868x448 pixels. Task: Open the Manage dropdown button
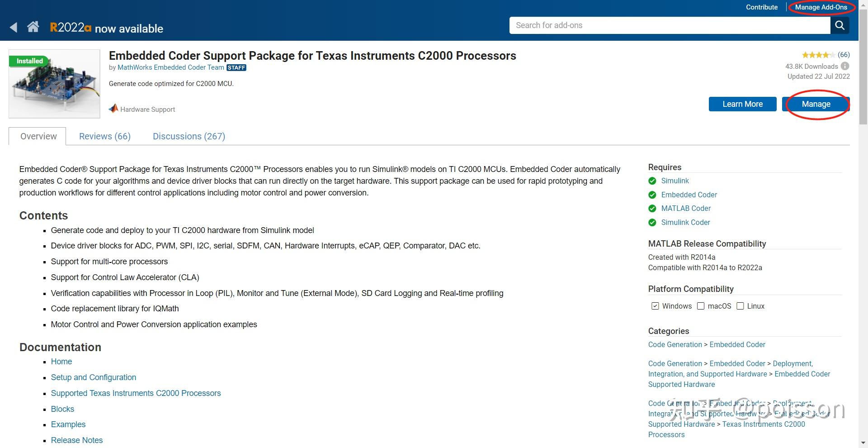816,104
